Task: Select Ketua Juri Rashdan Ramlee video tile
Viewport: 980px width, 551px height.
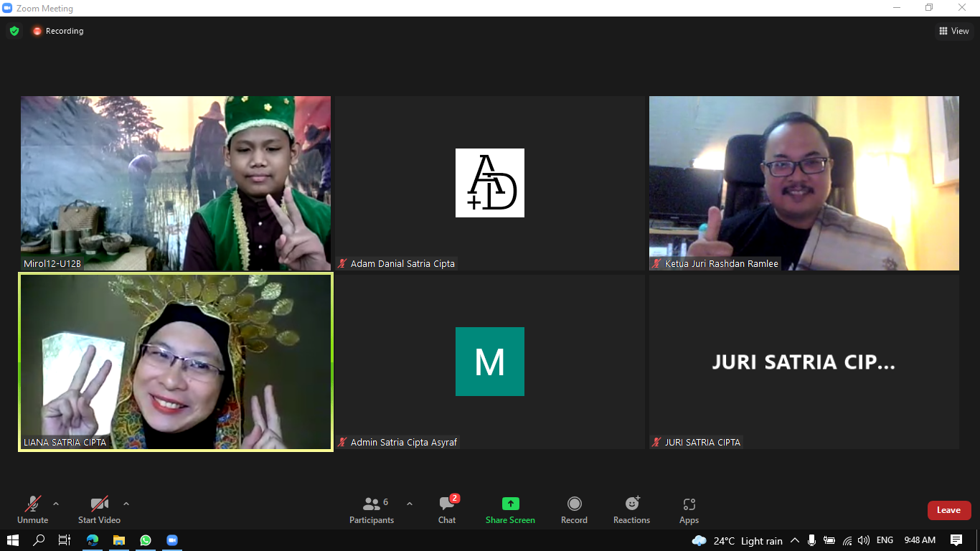Action: pyautogui.click(x=804, y=183)
